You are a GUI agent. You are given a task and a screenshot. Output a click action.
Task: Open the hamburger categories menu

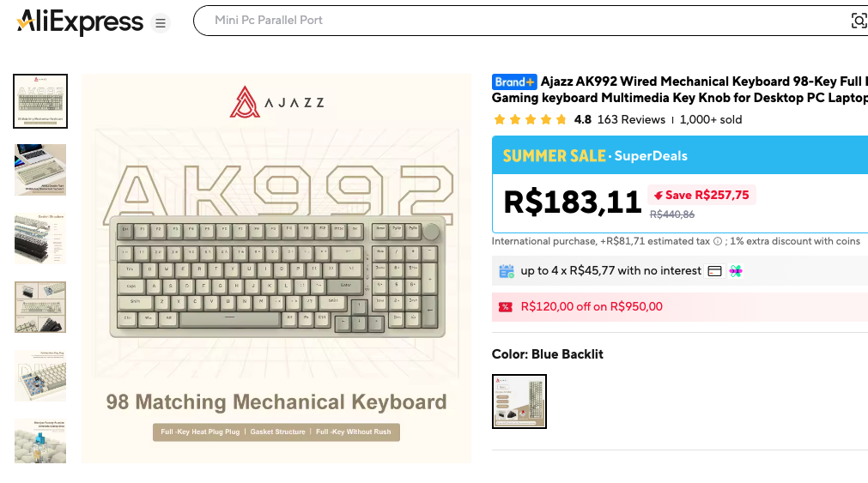click(x=161, y=23)
